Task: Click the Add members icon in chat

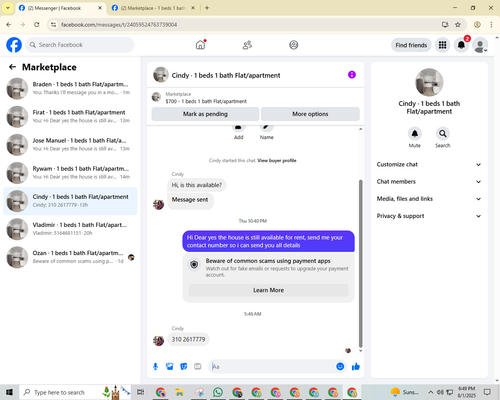Action: click(238, 127)
